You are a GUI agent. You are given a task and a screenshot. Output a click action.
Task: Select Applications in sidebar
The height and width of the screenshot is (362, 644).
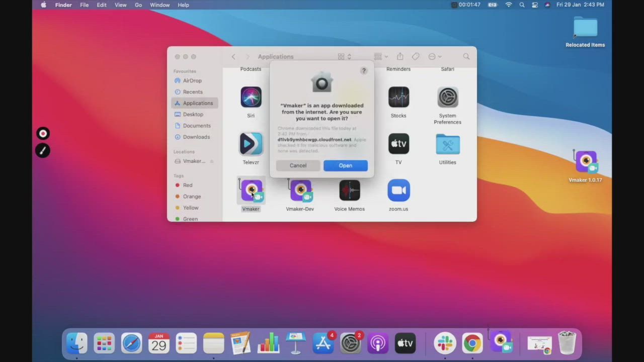click(x=195, y=103)
